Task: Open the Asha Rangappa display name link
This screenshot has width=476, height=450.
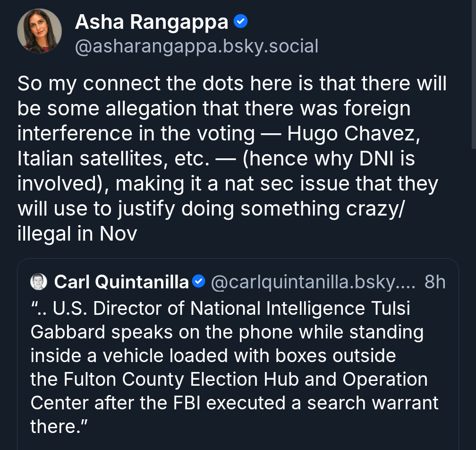Action: point(151,22)
